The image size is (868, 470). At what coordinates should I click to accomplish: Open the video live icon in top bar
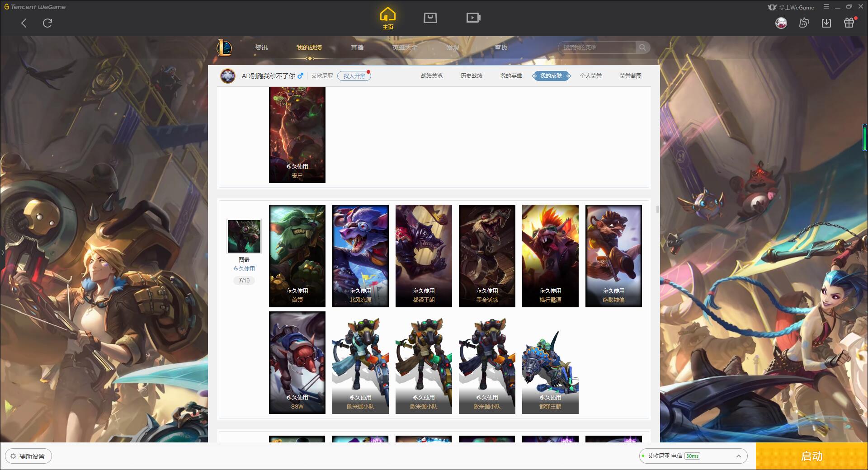click(x=473, y=18)
